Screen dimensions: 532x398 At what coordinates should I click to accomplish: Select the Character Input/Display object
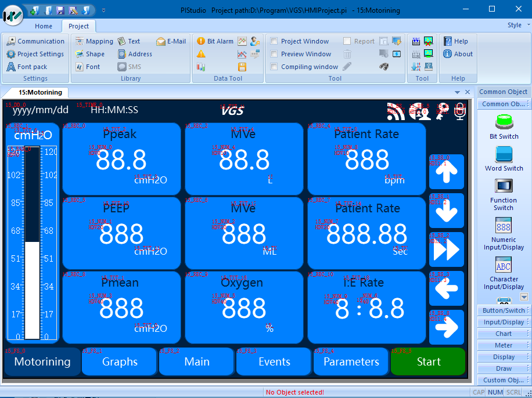point(504,273)
